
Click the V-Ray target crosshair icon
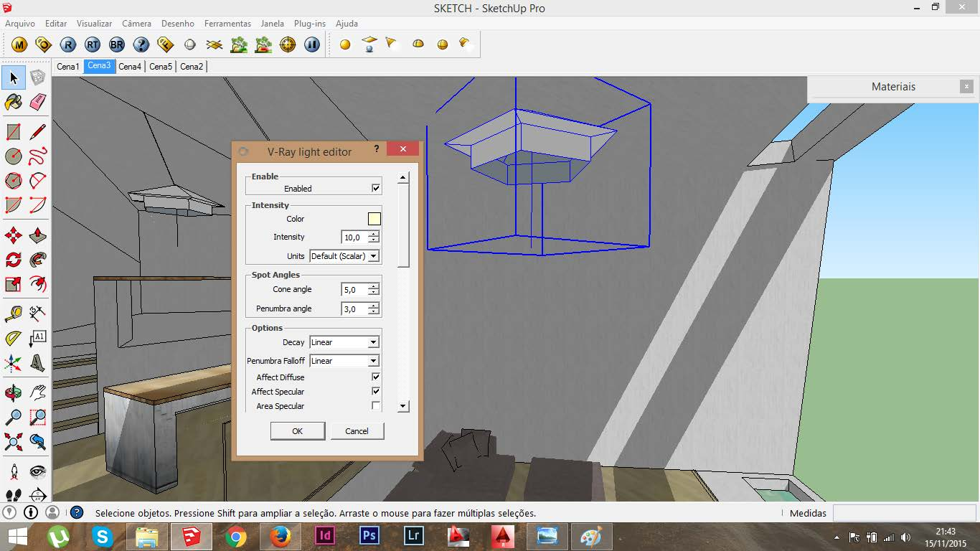pos(288,44)
